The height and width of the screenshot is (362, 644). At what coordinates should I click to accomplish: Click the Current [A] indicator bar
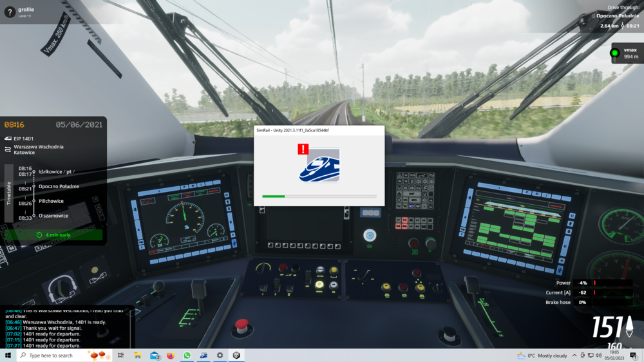[613, 292]
